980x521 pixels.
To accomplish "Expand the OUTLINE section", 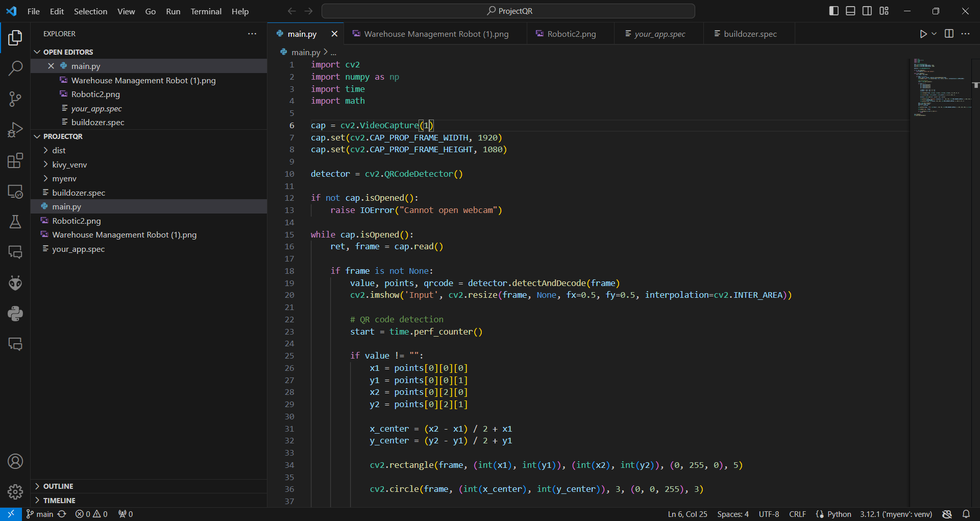I will pos(58,486).
